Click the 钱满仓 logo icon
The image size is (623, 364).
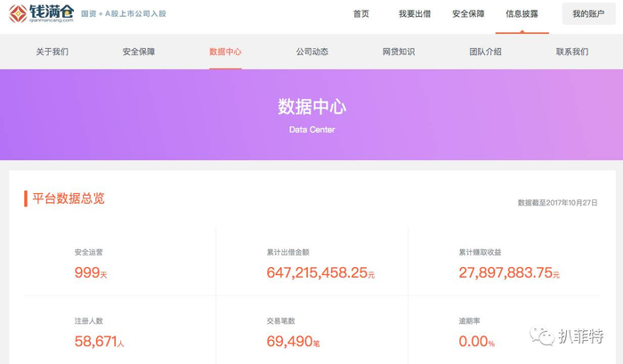pyautogui.click(x=18, y=14)
